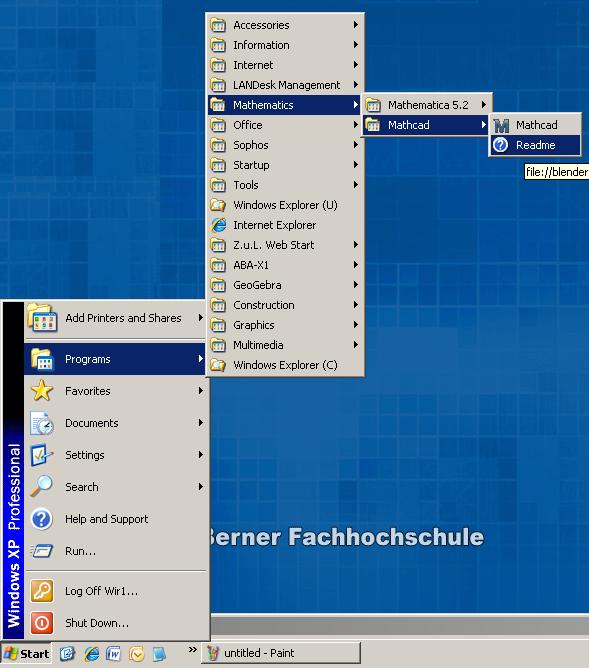589x668 pixels.
Task: Click the Shut Down... entry
Action: [115, 623]
